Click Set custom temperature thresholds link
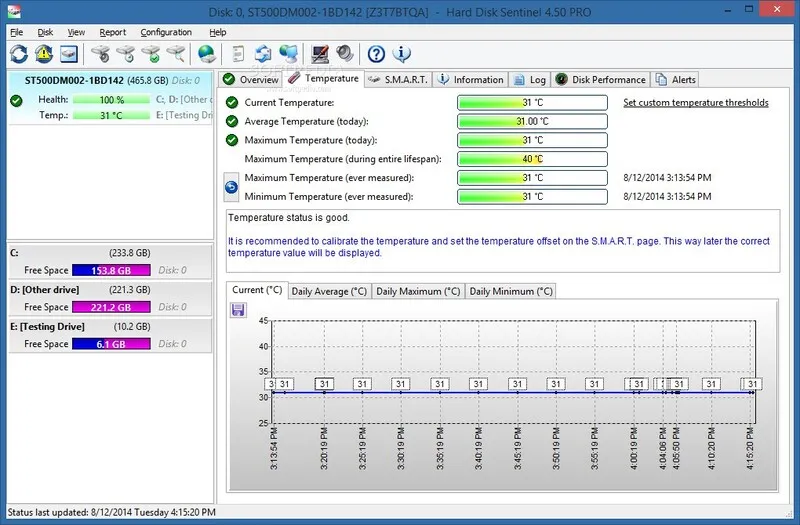 point(695,103)
